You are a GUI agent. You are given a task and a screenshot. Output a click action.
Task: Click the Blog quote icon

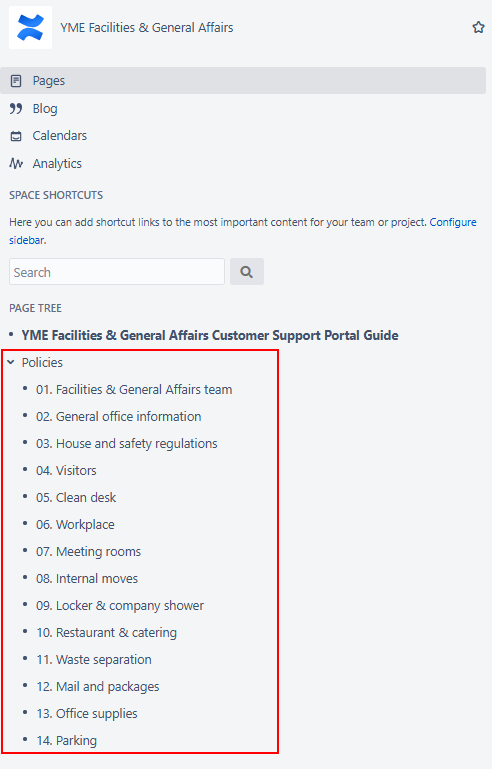pos(16,108)
